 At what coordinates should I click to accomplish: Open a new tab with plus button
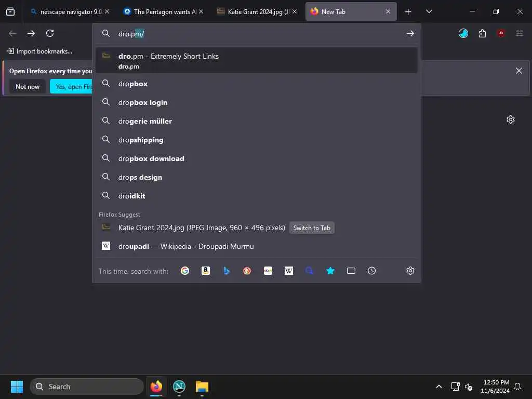pos(408,12)
